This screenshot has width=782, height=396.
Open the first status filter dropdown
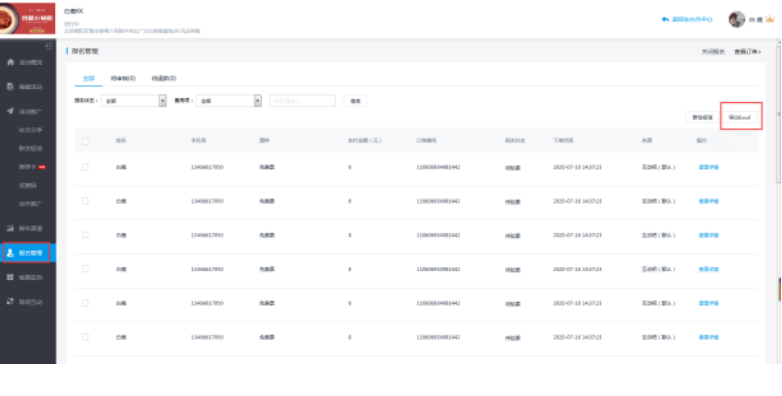[134, 101]
